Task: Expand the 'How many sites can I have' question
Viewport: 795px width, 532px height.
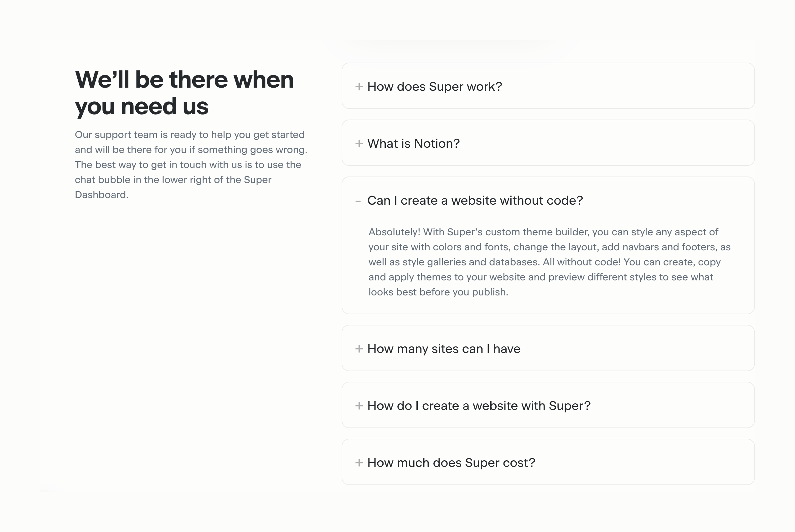Action: click(x=444, y=349)
